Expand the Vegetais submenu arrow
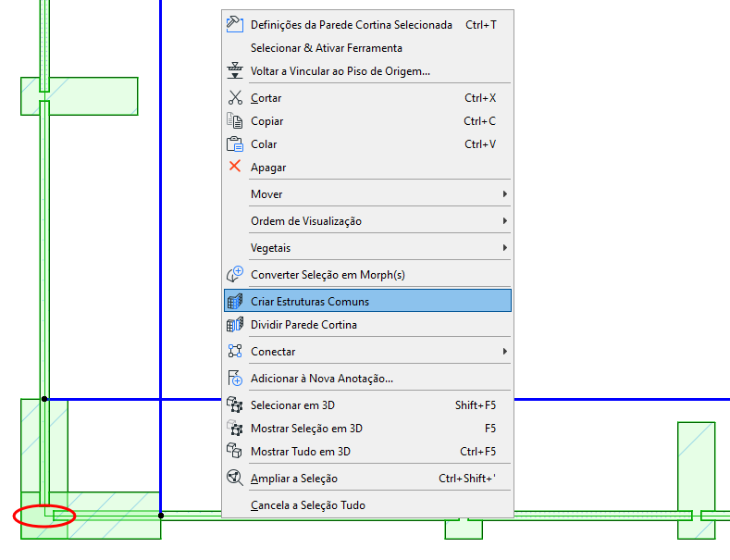 coord(504,248)
